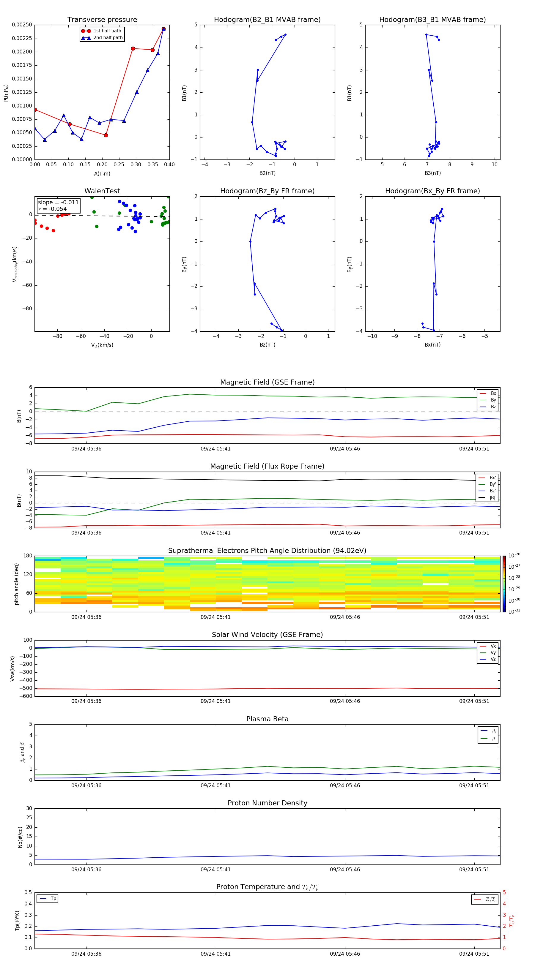The width and height of the screenshot is (535, 980).
Task: Click 'Pt(nPa)' y-axis label
Action: pyautogui.click(x=6, y=93)
